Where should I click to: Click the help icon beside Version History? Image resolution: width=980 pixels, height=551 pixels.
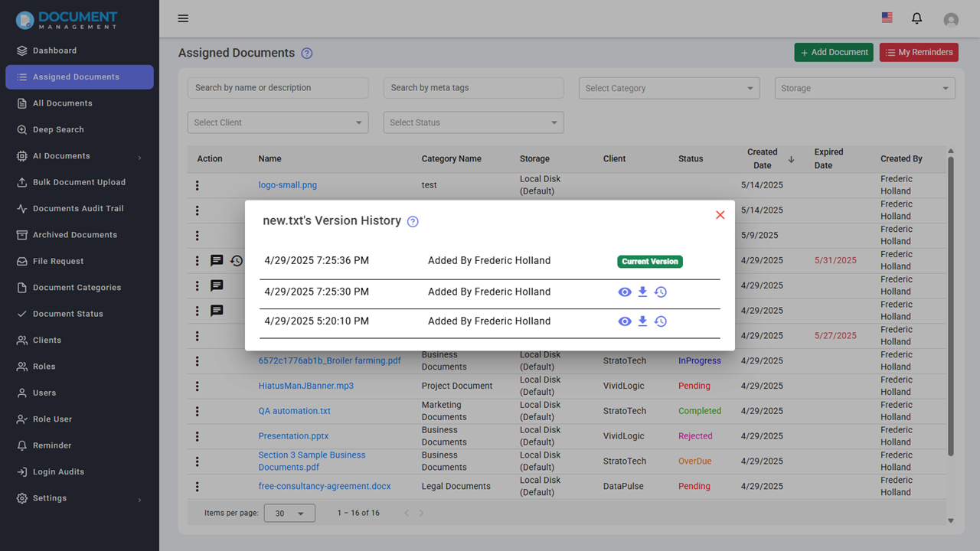tap(413, 222)
